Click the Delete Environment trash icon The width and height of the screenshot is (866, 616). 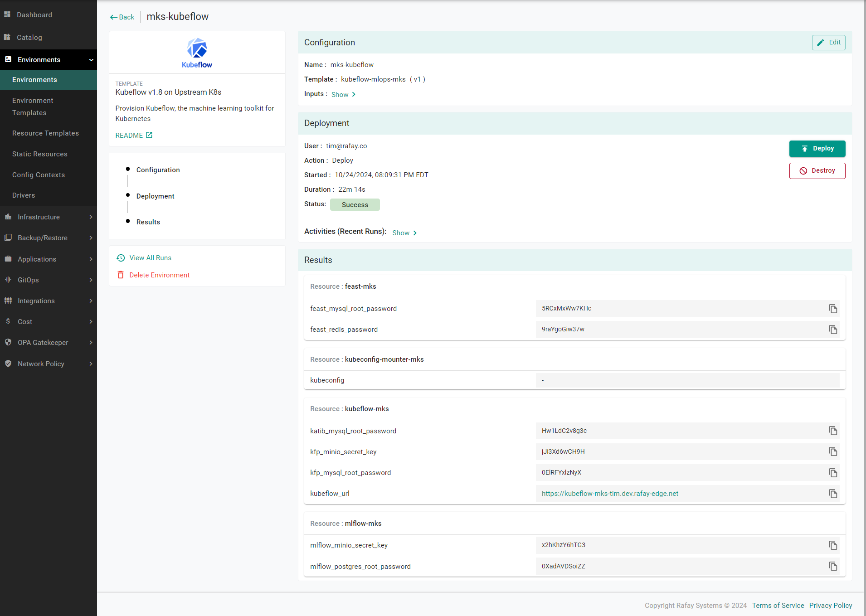121,275
